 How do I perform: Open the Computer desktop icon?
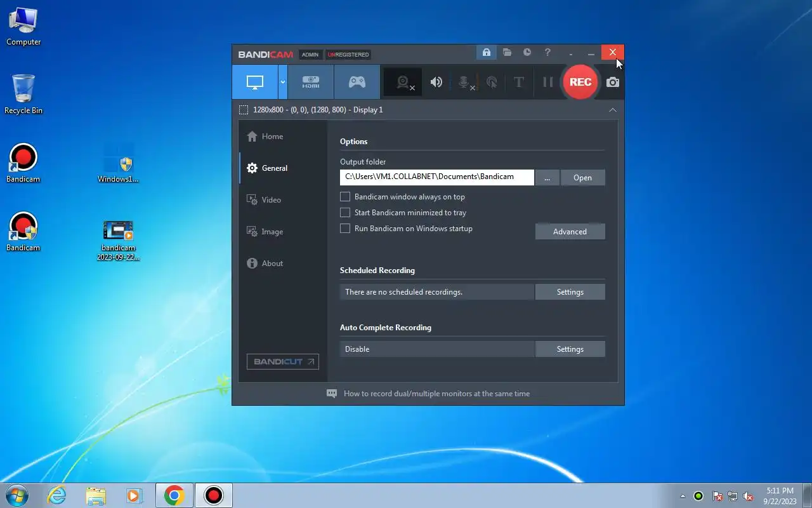[x=23, y=27]
